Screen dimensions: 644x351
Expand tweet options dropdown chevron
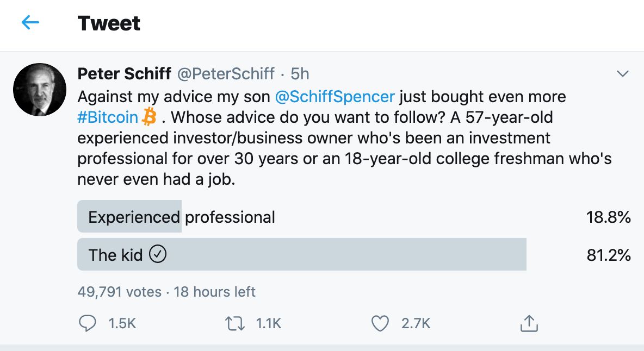coord(622,74)
